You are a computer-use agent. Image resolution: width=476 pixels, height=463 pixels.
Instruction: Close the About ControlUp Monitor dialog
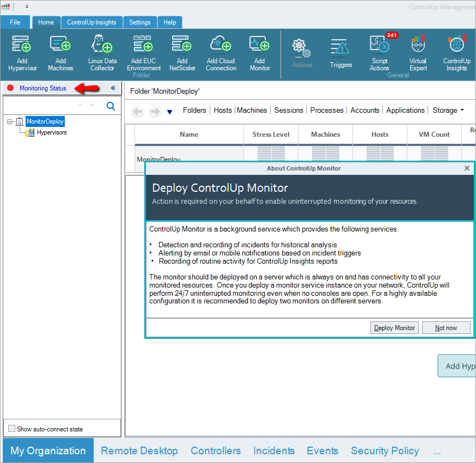point(467,168)
